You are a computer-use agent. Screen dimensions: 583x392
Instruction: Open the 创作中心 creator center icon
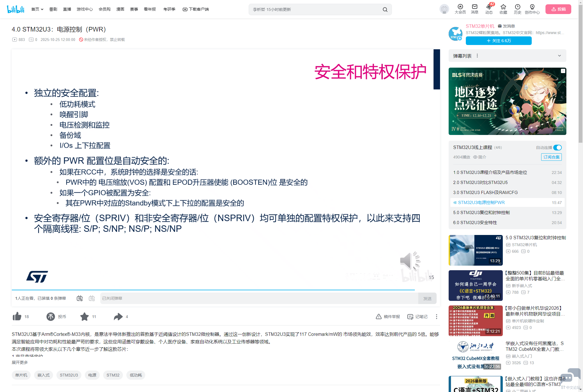click(532, 9)
